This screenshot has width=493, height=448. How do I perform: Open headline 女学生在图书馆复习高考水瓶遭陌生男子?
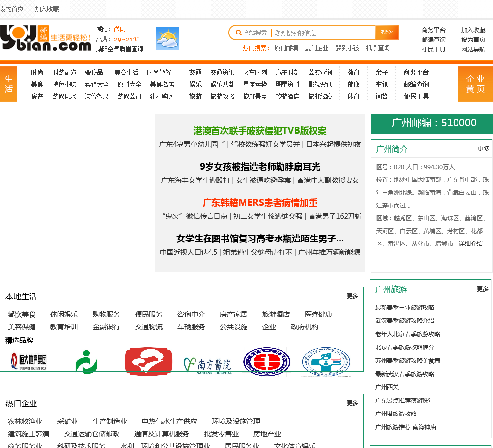pos(260,239)
